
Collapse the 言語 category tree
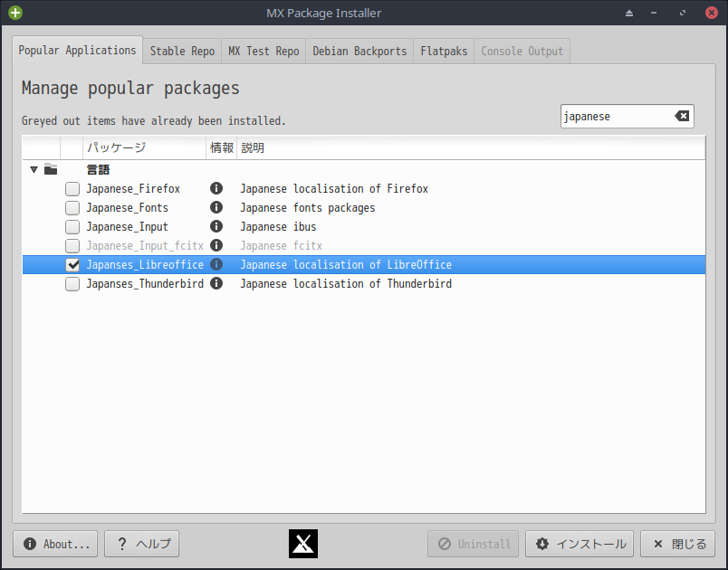click(x=34, y=170)
